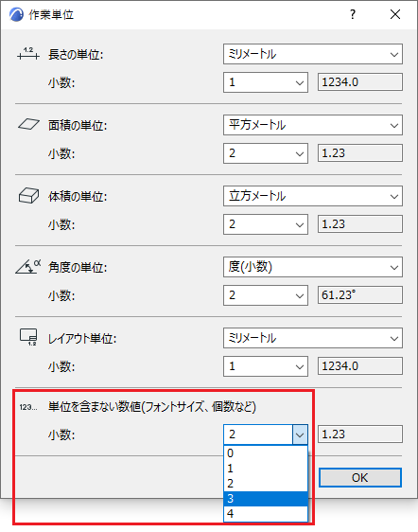Click the volume unit box icon
Screen dimensions: 418x532
(28, 196)
